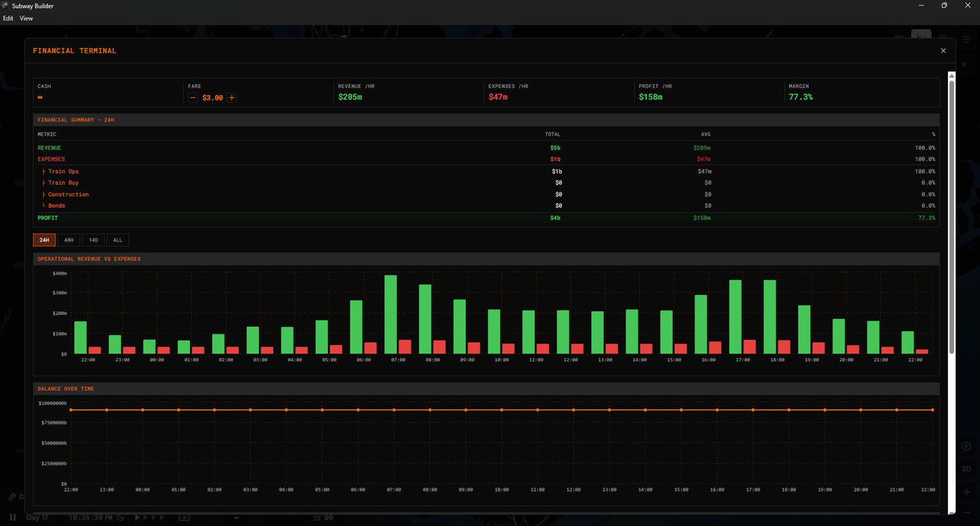Viewport: 980px width, 526px height.
Task: Click the green 07:00 revenue bar
Action: pos(391,314)
